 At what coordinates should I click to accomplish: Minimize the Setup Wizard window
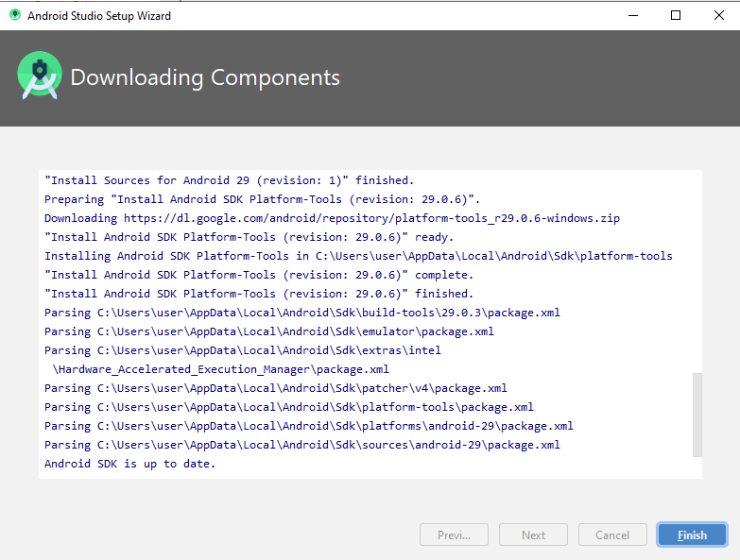pos(633,15)
